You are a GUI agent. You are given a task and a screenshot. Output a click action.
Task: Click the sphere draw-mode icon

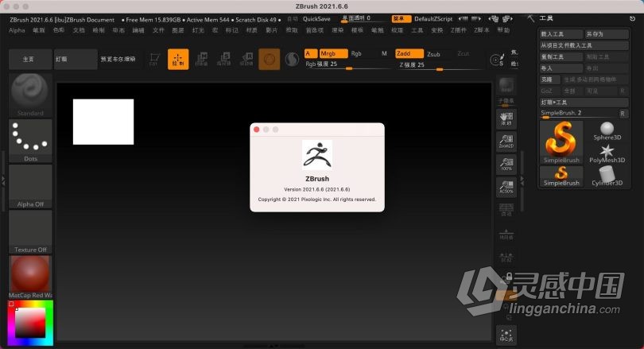coord(270,59)
